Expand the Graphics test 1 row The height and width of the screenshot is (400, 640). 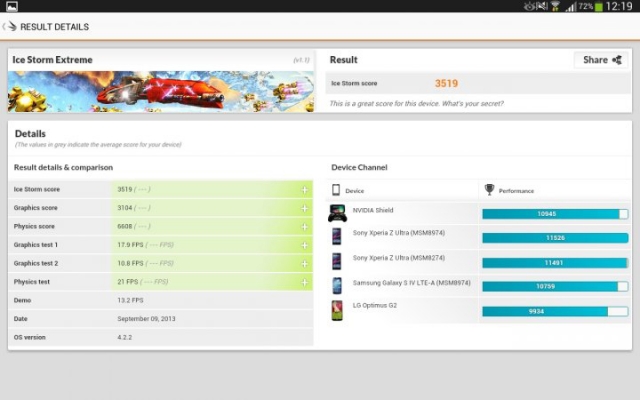click(x=304, y=245)
